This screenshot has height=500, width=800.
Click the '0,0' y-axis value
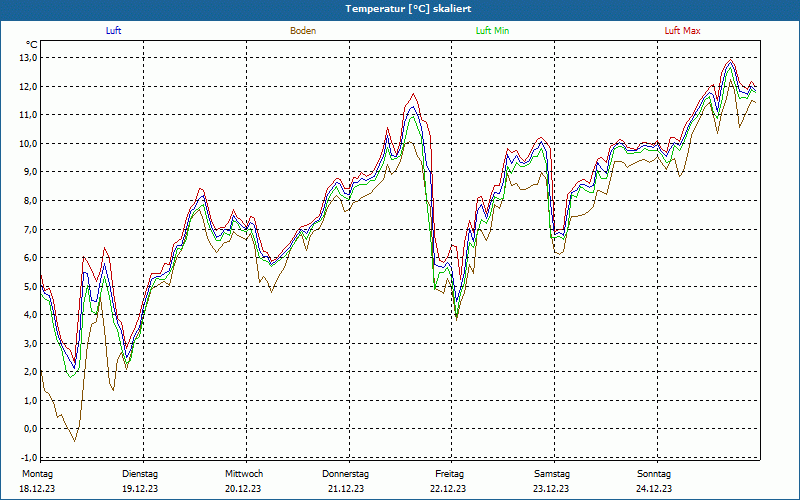point(31,429)
